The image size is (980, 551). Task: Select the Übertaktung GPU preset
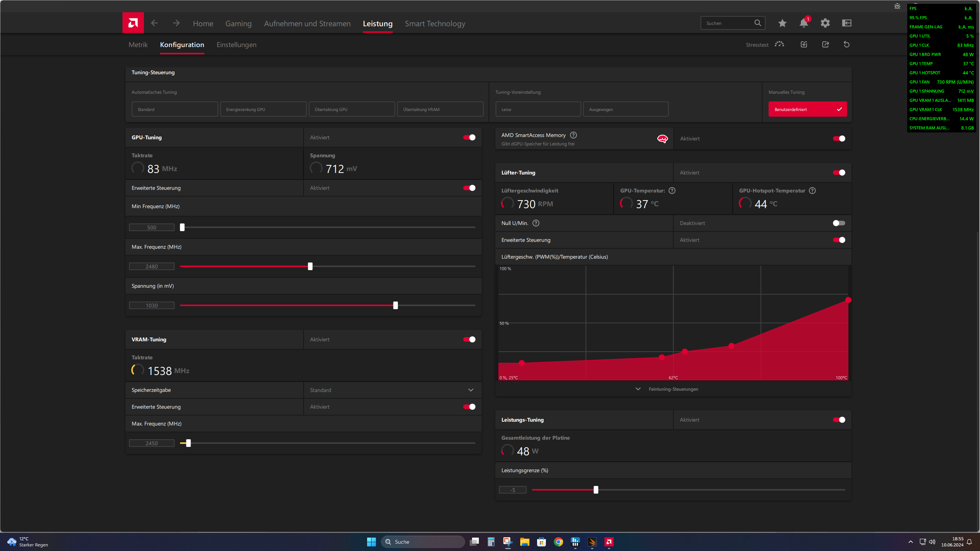351,109
